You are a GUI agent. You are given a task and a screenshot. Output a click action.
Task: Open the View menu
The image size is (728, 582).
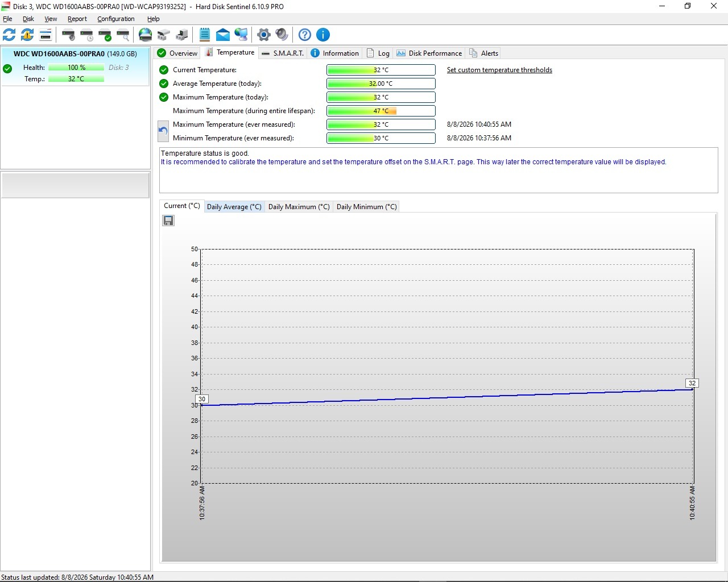pyautogui.click(x=51, y=19)
